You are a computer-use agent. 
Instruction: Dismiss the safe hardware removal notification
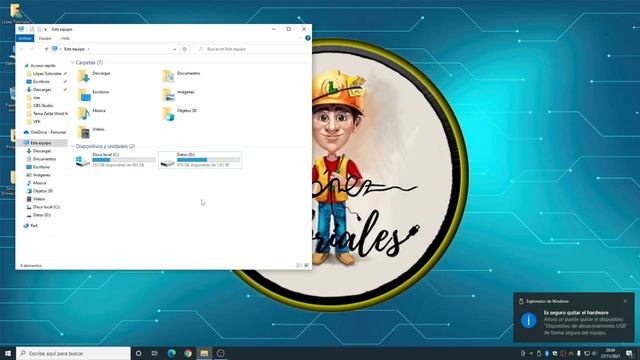click(x=625, y=301)
